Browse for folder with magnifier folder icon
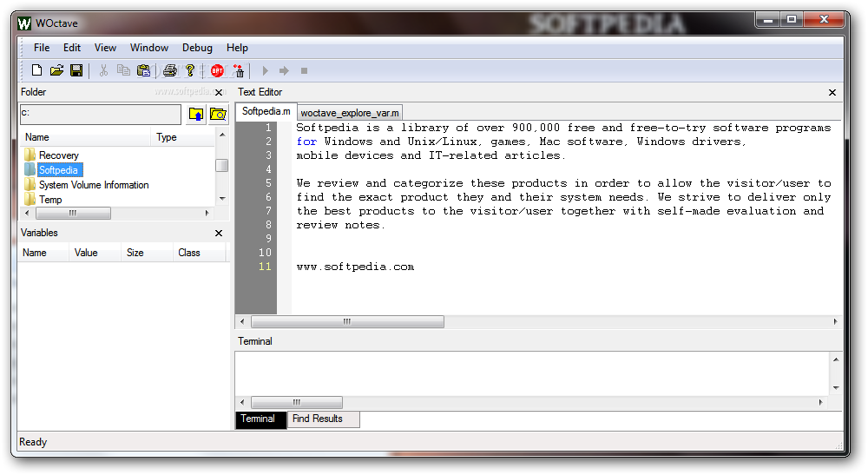 click(218, 114)
